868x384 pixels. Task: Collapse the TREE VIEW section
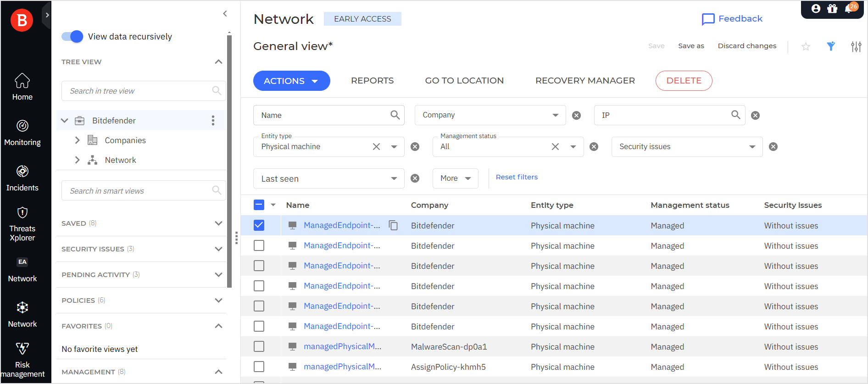(x=218, y=61)
